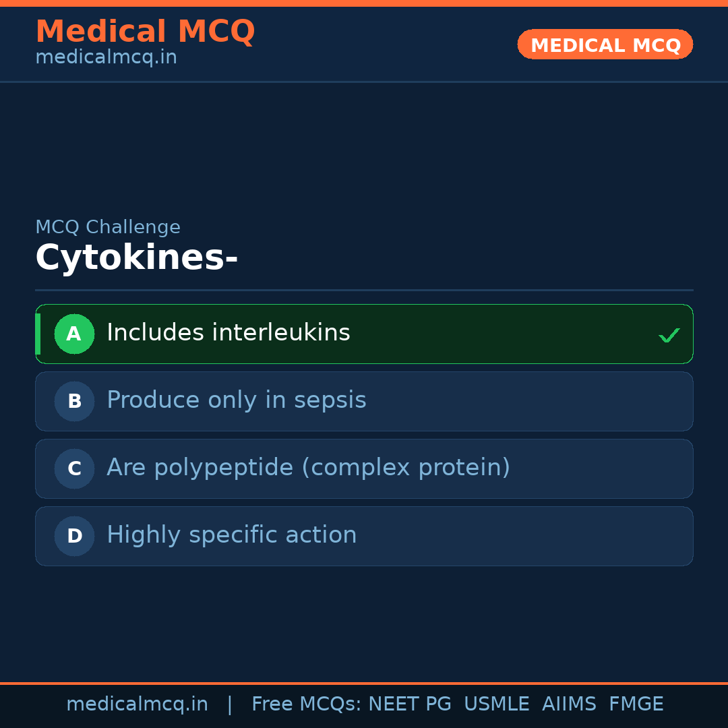Click the FMGE footer text

click(636, 704)
